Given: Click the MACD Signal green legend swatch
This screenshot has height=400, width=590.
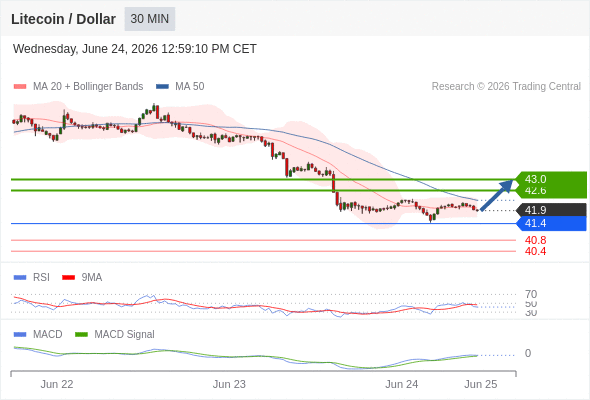Looking at the screenshot, I should (81, 334).
